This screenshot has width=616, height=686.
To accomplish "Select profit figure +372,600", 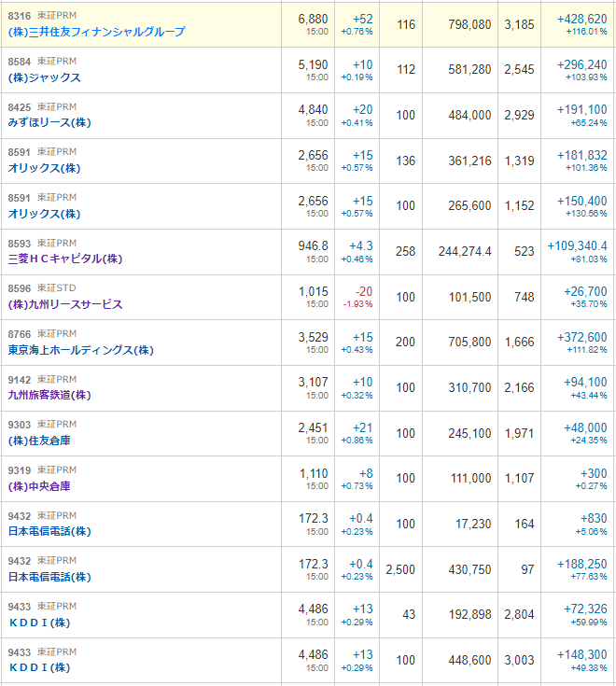I will click(581, 337).
